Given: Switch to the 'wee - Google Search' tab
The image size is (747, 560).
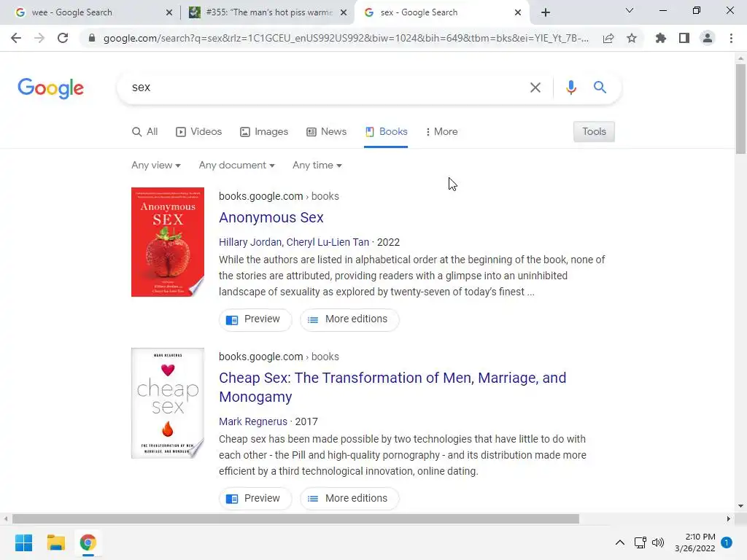Looking at the screenshot, I should [90, 12].
